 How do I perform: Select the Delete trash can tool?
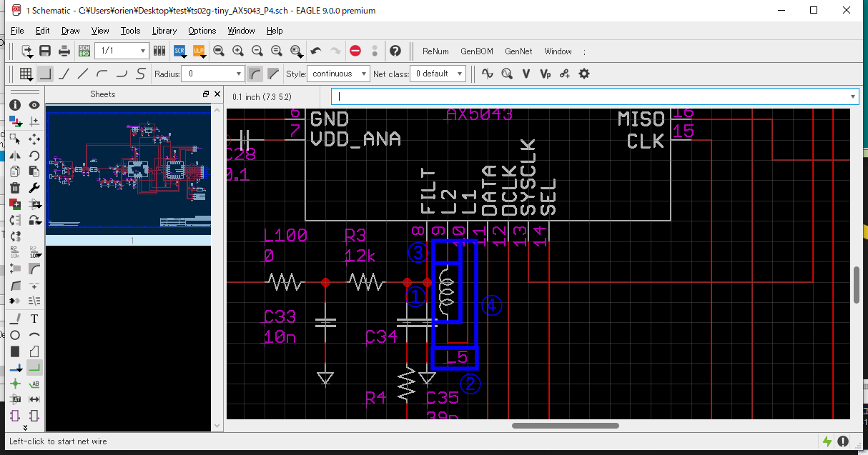(x=15, y=188)
